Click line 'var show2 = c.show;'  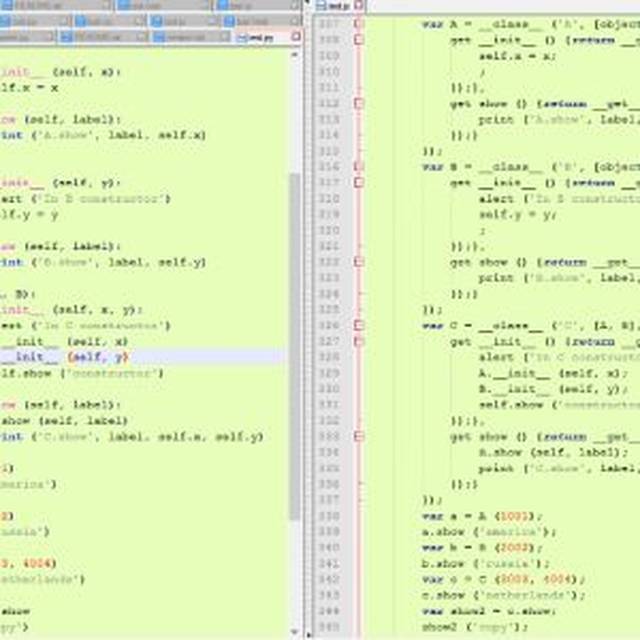click(x=489, y=611)
